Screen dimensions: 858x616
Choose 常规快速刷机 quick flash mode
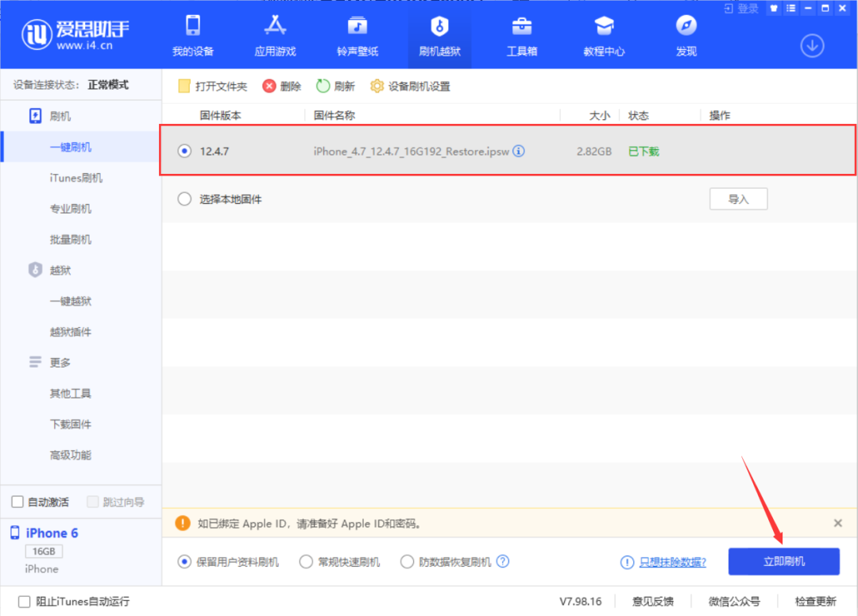click(x=306, y=562)
